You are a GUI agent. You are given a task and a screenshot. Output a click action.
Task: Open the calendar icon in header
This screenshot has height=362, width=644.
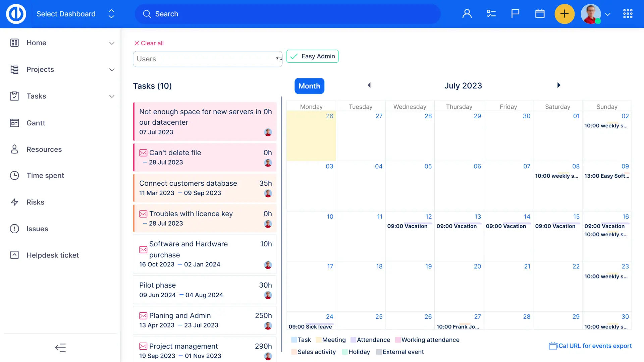tap(540, 14)
